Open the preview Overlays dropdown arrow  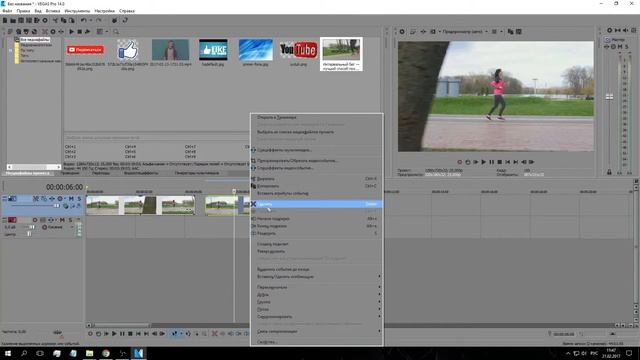pyautogui.click(x=501, y=31)
